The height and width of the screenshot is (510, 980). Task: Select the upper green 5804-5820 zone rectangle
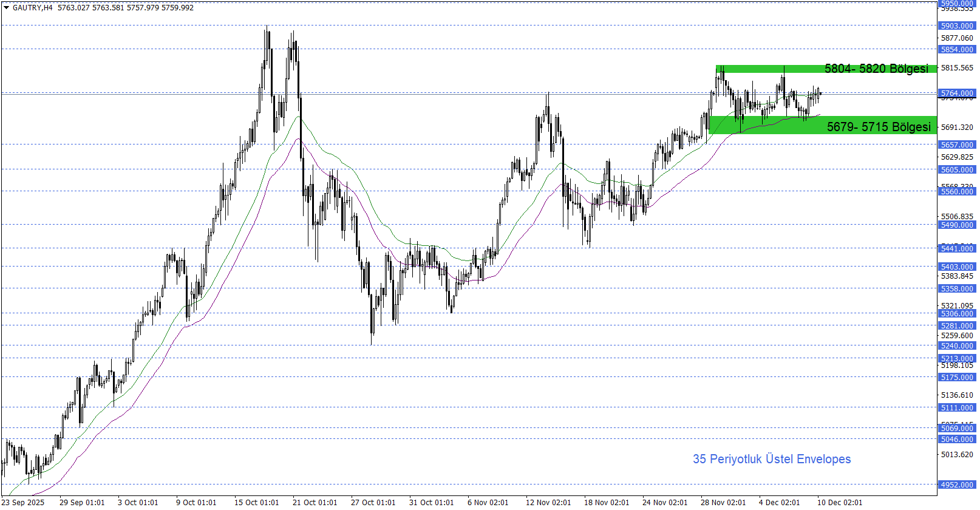point(826,69)
